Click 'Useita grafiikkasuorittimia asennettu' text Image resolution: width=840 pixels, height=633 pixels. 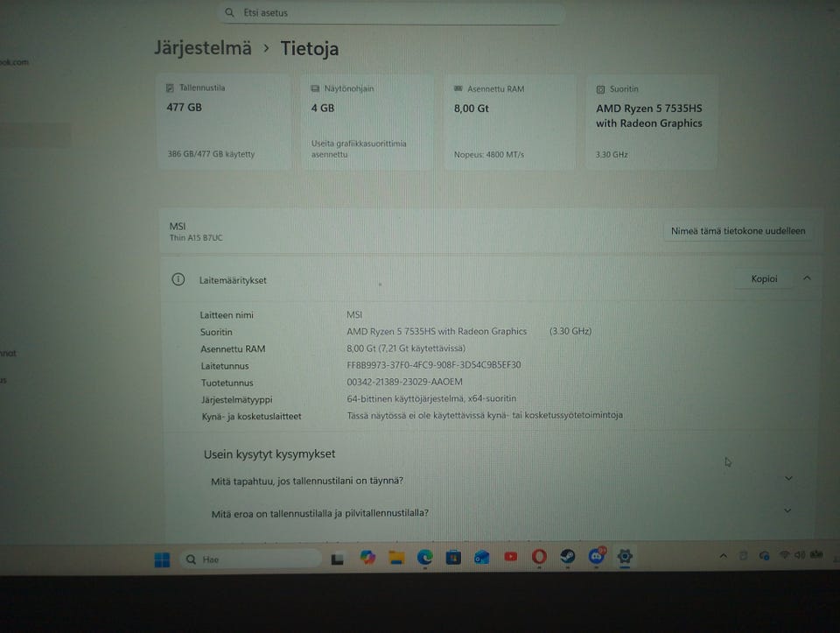pos(359,149)
